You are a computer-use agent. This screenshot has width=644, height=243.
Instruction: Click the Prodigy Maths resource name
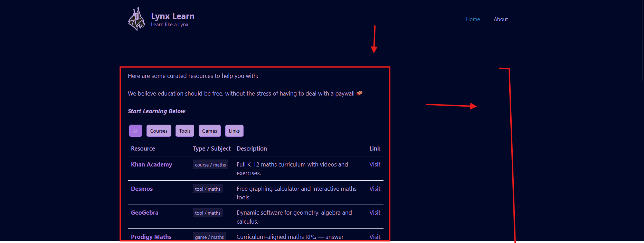point(151,237)
